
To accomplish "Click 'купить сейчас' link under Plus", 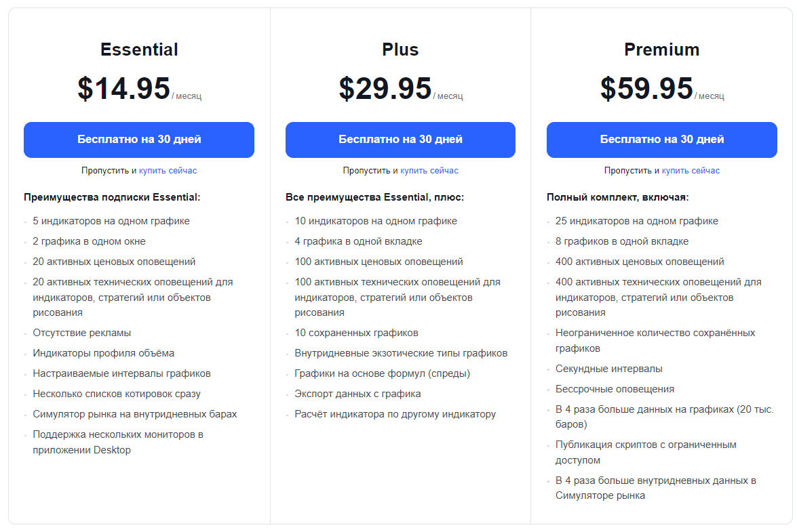I will [429, 171].
